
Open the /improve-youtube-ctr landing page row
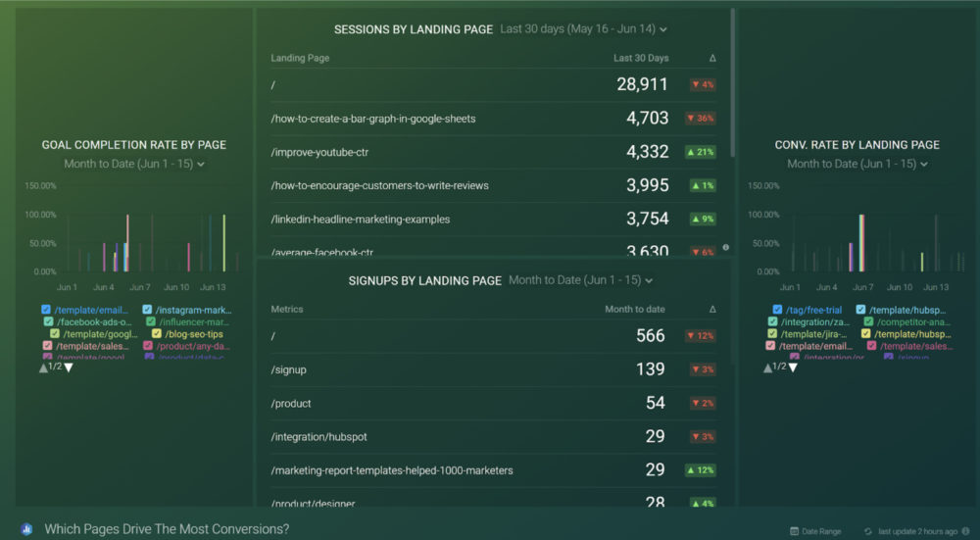click(319, 152)
